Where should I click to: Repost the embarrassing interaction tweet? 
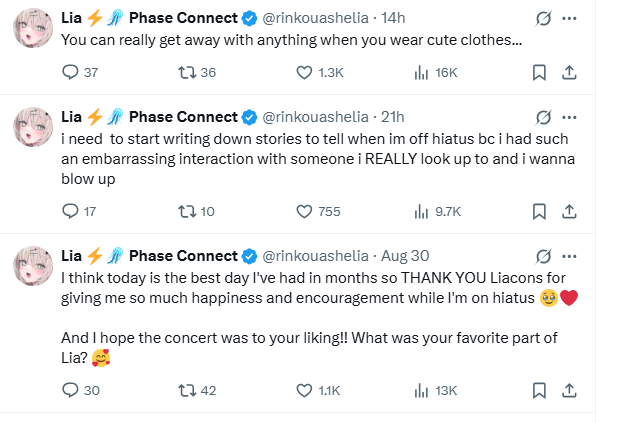coord(184,211)
